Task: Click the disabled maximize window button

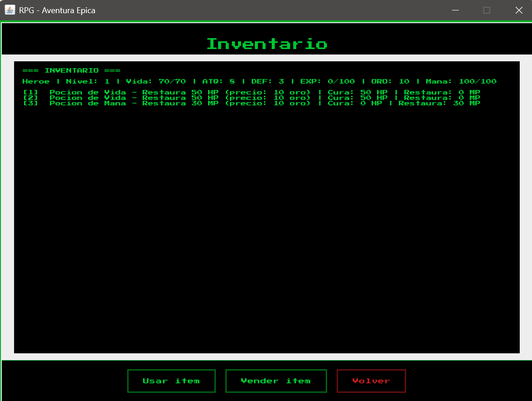Action: click(487, 10)
